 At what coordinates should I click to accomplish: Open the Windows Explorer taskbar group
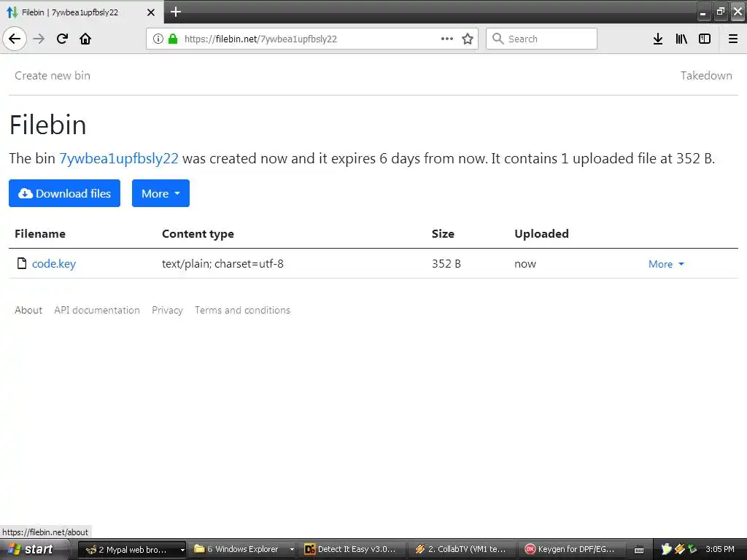pyautogui.click(x=244, y=550)
